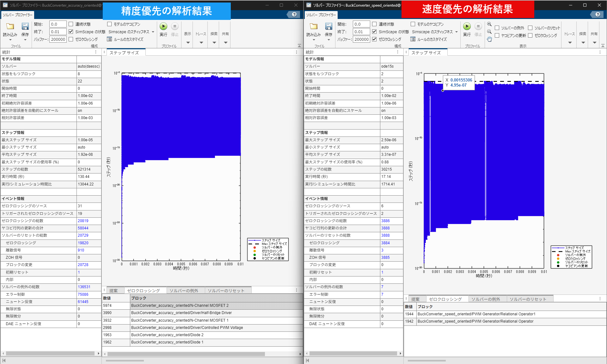Expand Simscape stiffness dropdown in left profiler
The width and height of the screenshot is (607, 364).
pos(153,32)
